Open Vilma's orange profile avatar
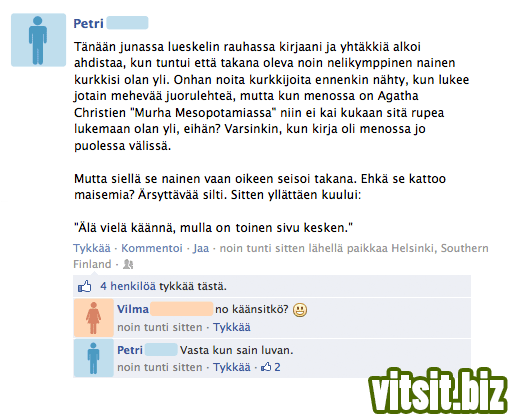The image size is (508, 416). (94, 317)
